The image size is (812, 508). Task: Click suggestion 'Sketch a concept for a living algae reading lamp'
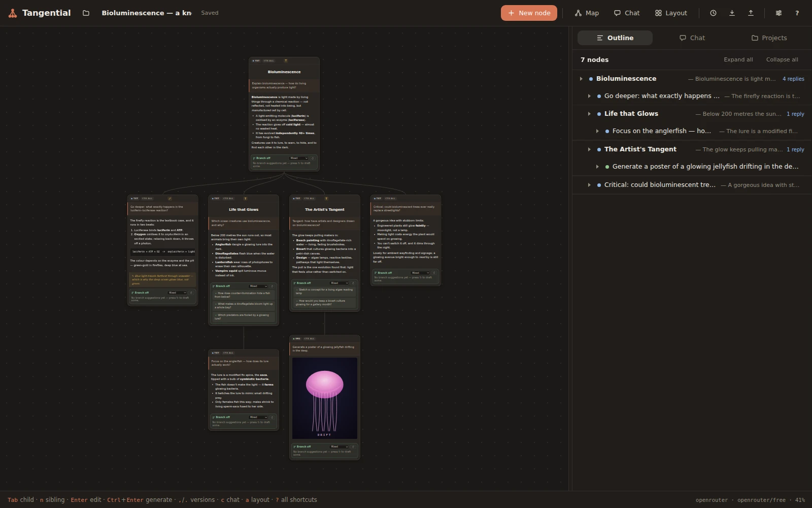pos(325,291)
